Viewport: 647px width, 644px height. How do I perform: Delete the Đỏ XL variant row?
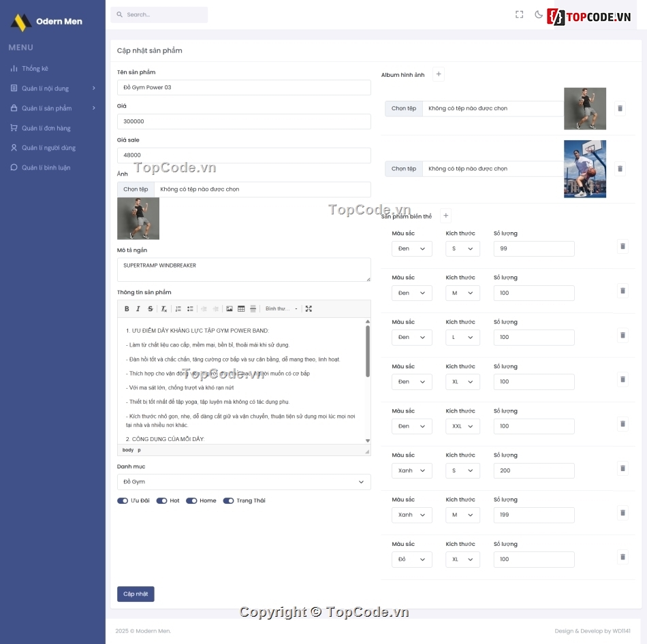622,557
